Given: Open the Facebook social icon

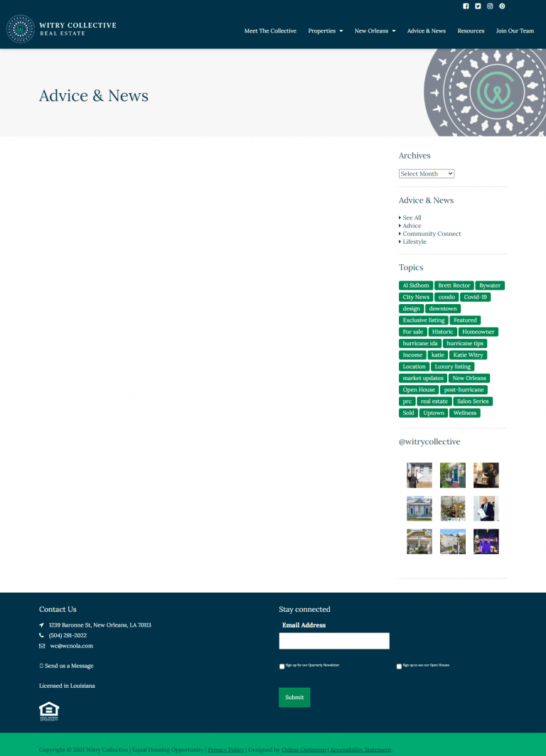Looking at the screenshot, I should 466,6.
